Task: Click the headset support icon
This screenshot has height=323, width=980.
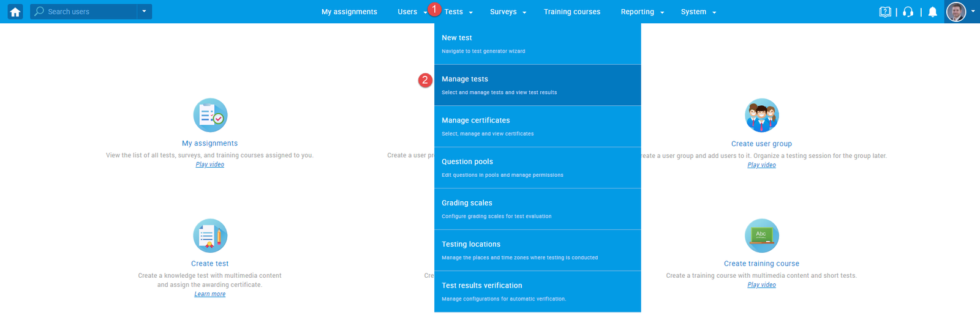Action: [908, 12]
